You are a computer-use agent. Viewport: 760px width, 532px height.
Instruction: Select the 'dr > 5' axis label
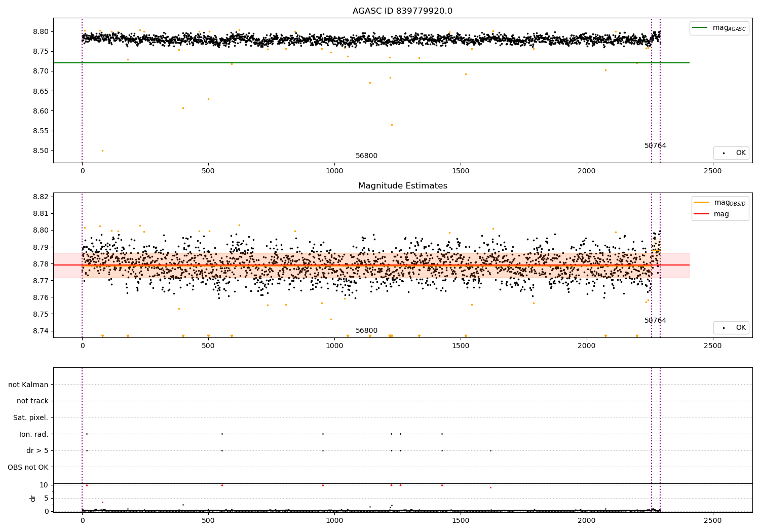37,451
